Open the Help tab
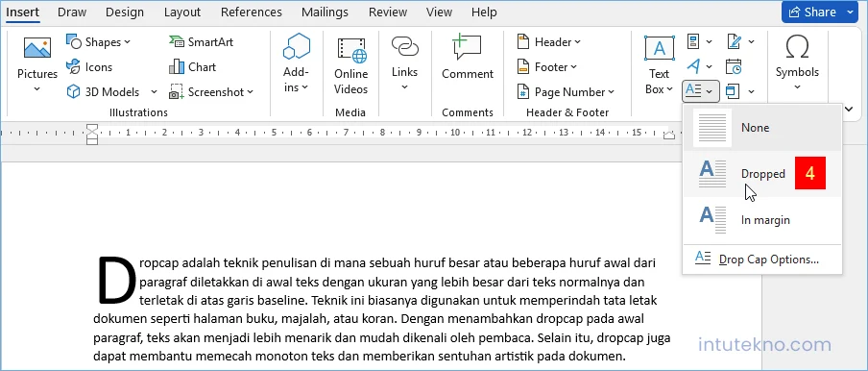This screenshot has height=371, width=868. 484,12
